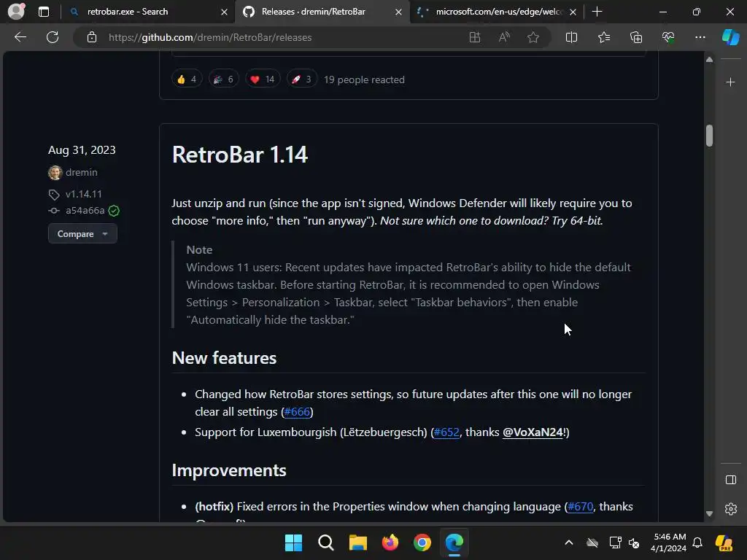Click the Microsoft Edge taskbar icon
The image size is (747, 560).
click(x=454, y=542)
